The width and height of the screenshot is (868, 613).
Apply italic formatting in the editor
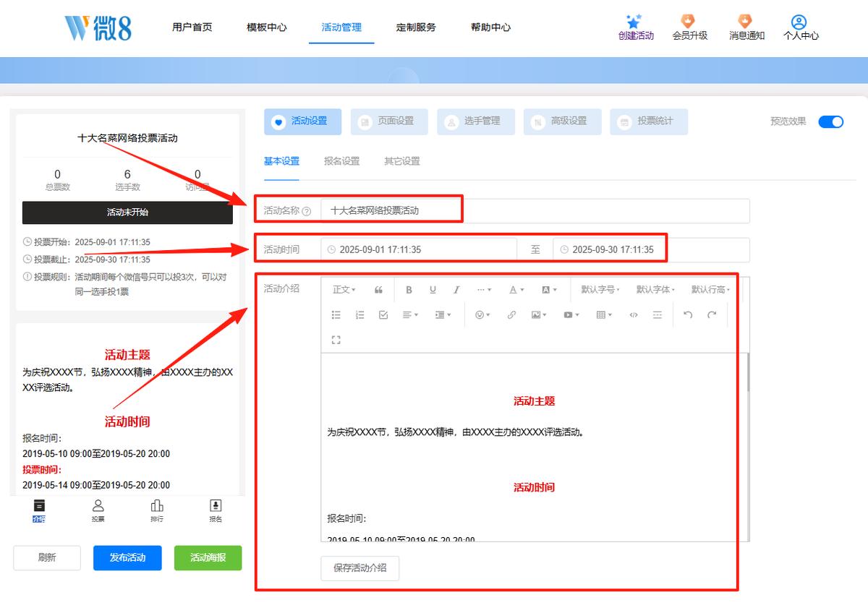(456, 290)
